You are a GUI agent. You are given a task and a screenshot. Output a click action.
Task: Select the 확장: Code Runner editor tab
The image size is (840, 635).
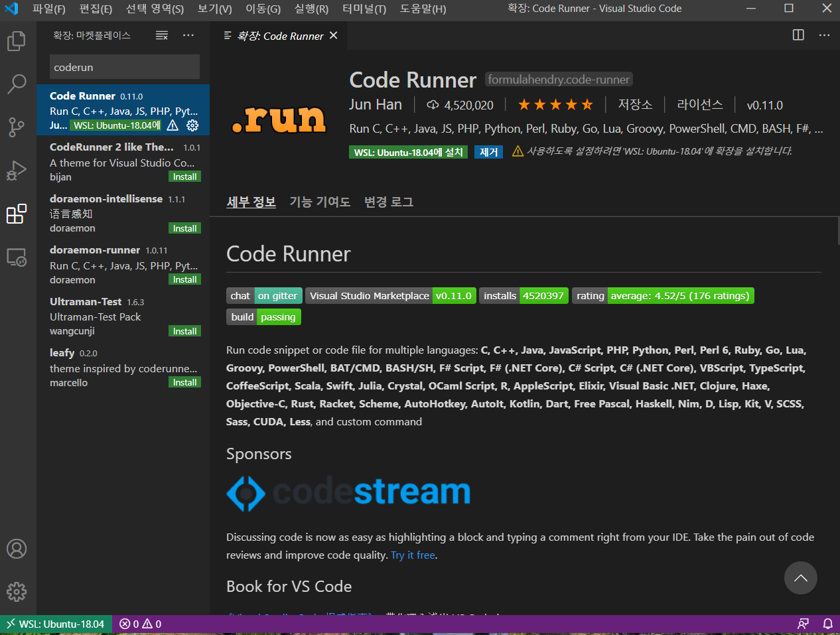pos(278,36)
